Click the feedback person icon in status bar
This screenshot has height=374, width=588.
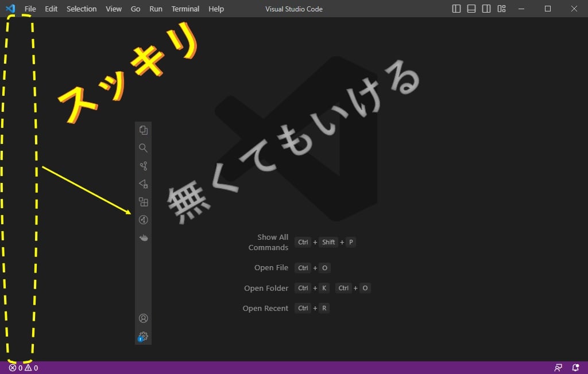558,368
